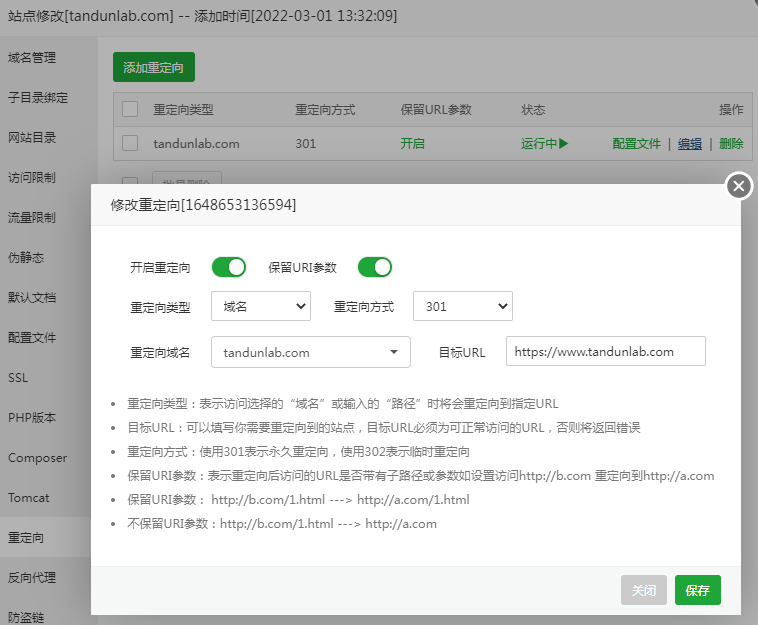This screenshot has height=625, width=758.
Task: Open the 重定向方式 dropdown showing 301
Action: [x=463, y=306]
